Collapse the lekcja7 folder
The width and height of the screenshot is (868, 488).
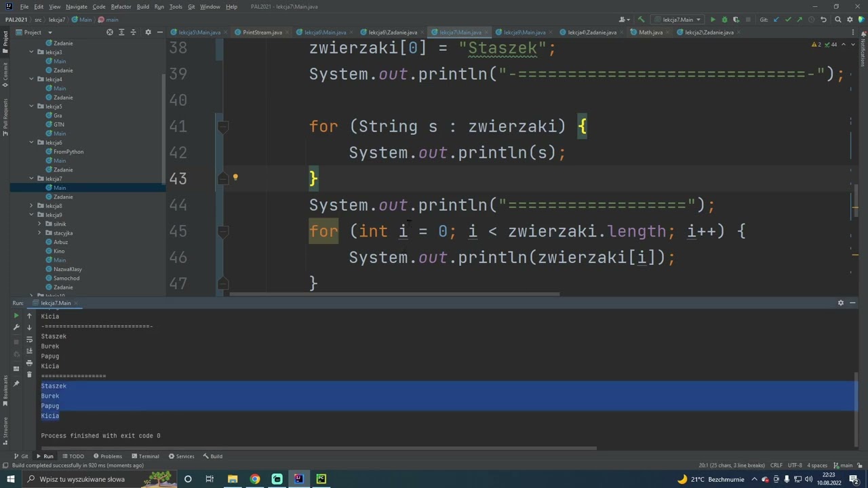coord(31,179)
